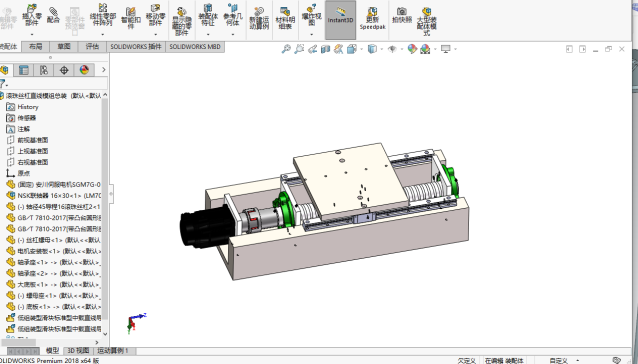Open dropdown under Assembly Features button
This screenshot has width=638, height=364.
point(208,35)
